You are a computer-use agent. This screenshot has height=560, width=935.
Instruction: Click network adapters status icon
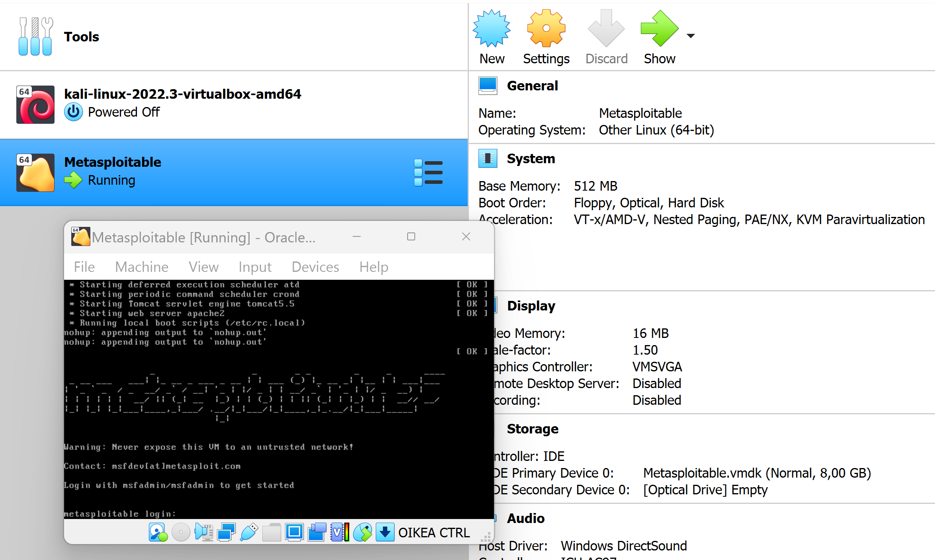pos(226,533)
